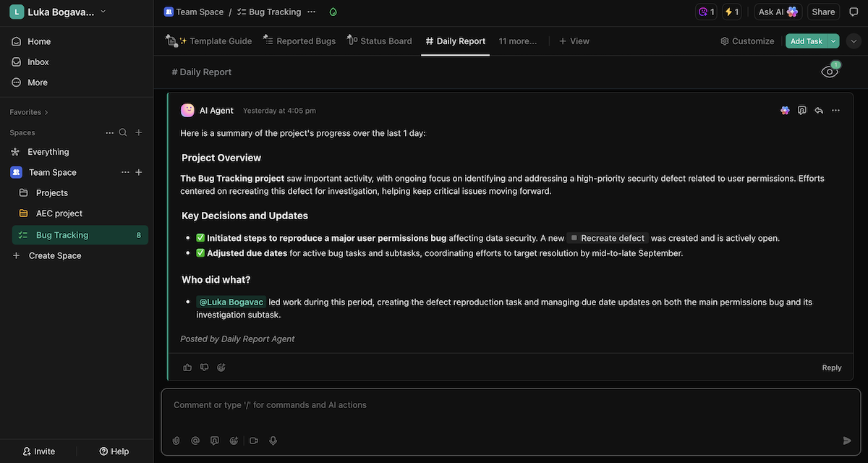
Task: Open the Add Task dropdown arrow
Action: click(833, 41)
